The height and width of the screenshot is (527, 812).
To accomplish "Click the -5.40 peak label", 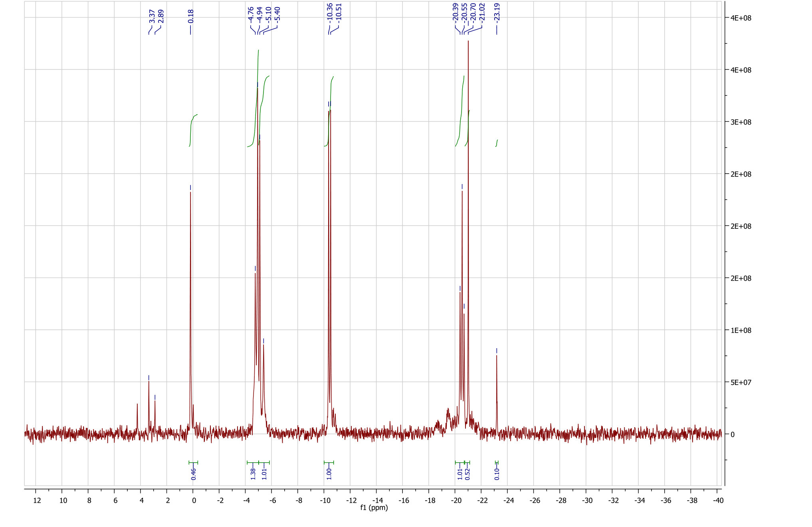I will click(277, 14).
